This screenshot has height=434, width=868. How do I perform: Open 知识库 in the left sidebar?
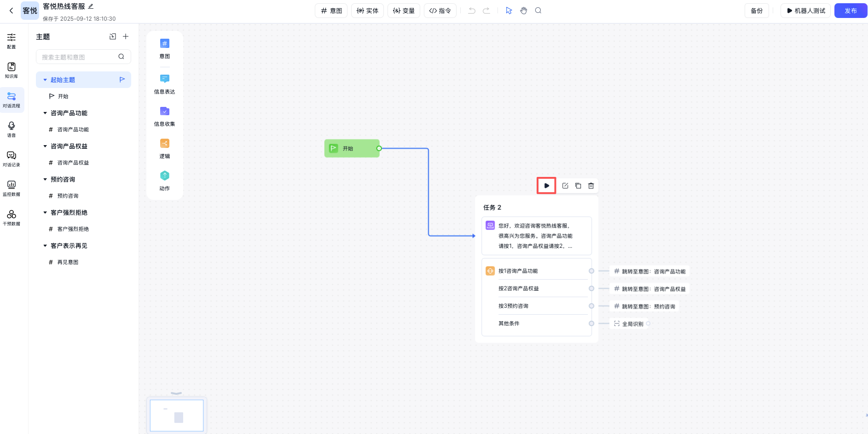pyautogui.click(x=12, y=70)
